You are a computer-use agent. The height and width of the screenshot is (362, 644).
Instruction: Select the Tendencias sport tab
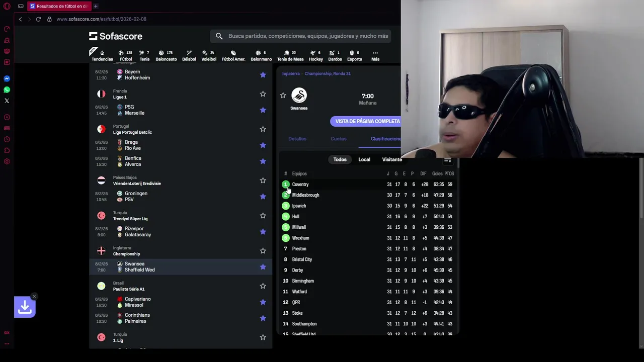click(x=102, y=56)
